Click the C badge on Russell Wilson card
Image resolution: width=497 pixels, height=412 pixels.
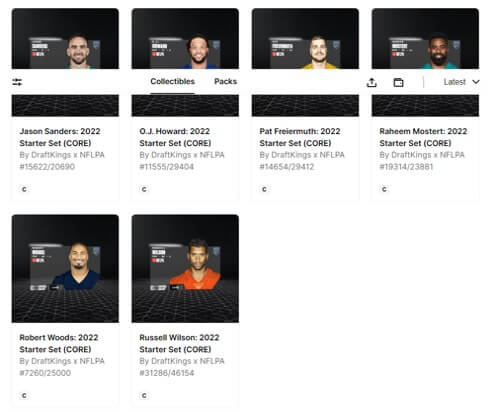point(144,396)
